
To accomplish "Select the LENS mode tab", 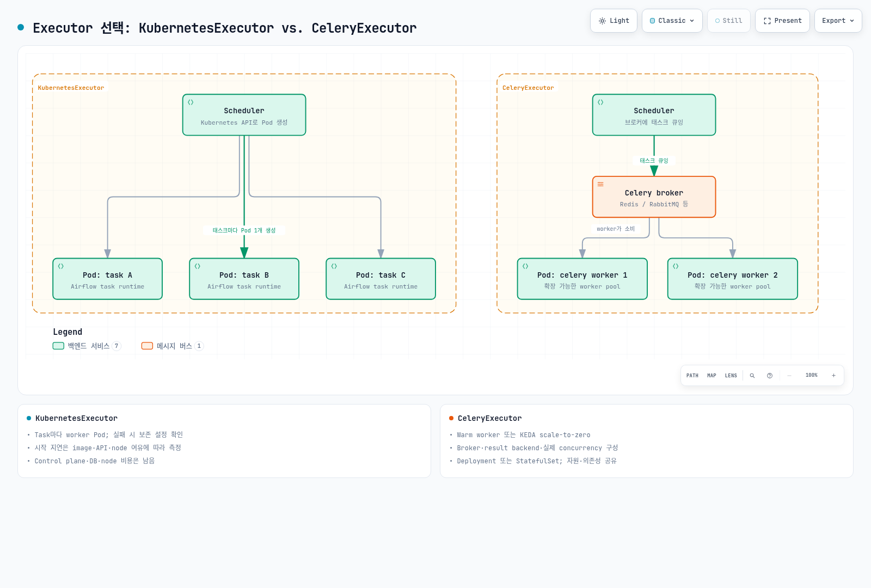I will (731, 376).
